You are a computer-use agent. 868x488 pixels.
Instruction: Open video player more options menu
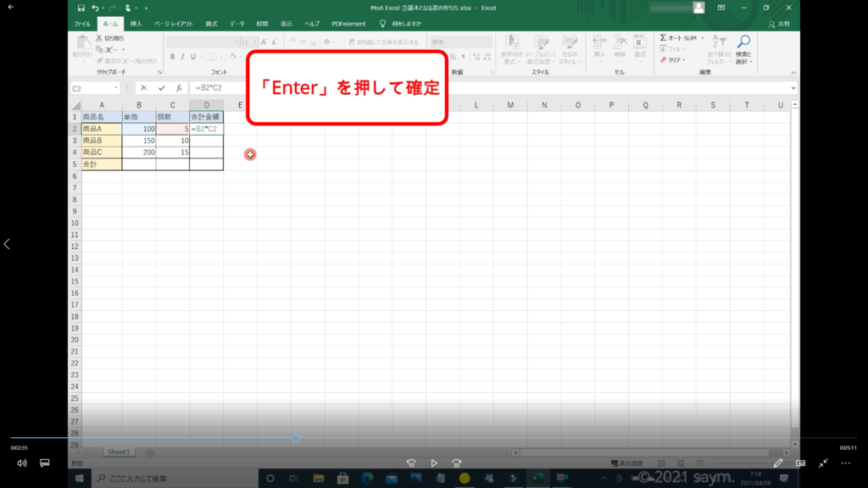point(845,463)
